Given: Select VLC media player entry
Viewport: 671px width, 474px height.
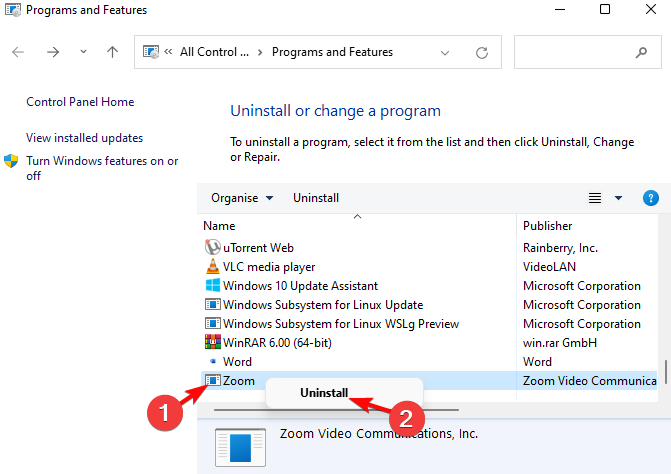Looking at the screenshot, I should pos(269,267).
